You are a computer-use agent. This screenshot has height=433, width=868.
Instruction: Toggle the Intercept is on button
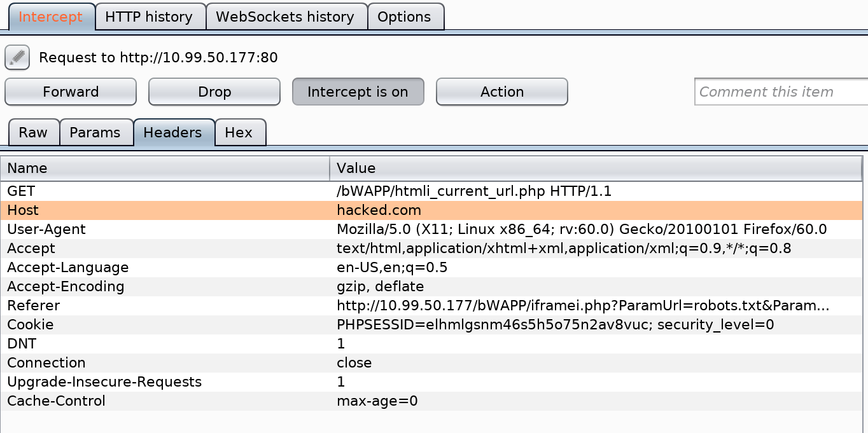point(358,92)
